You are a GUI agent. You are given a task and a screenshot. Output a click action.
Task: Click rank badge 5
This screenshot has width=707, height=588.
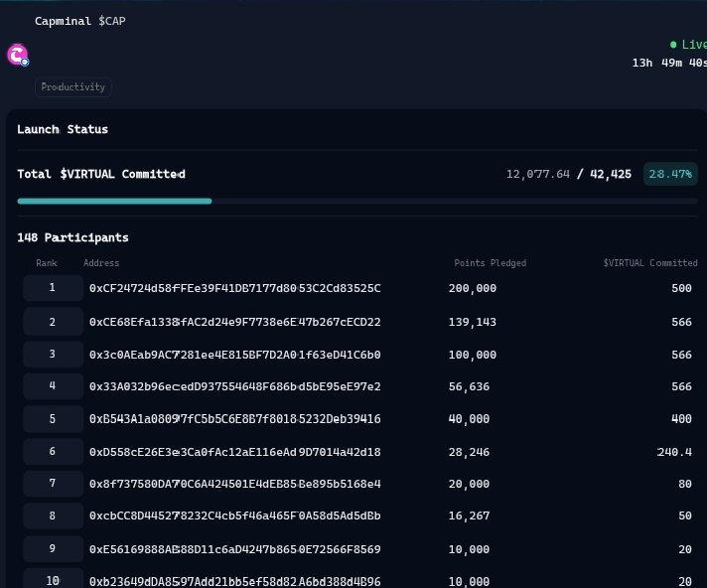pos(53,419)
